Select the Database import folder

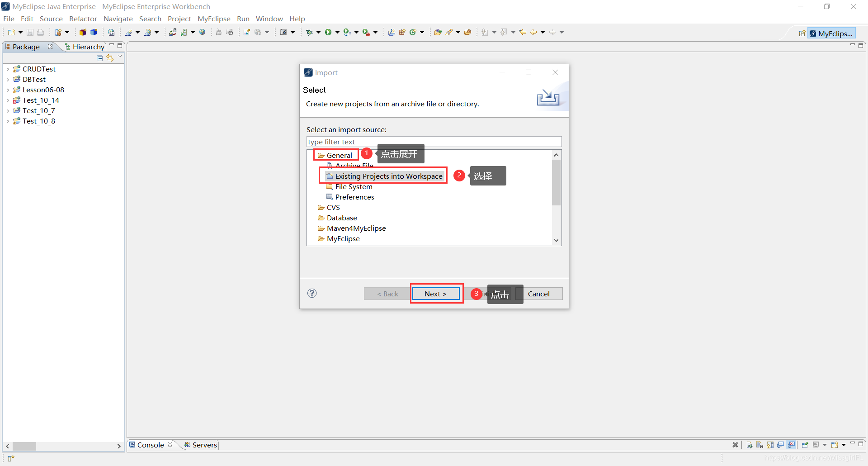(x=337, y=218)
